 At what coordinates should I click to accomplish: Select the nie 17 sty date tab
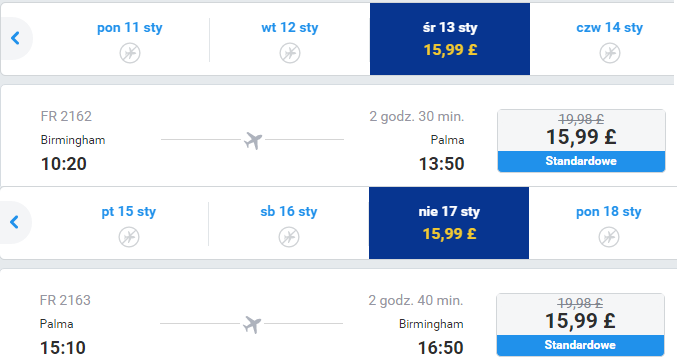pos(449,223)
